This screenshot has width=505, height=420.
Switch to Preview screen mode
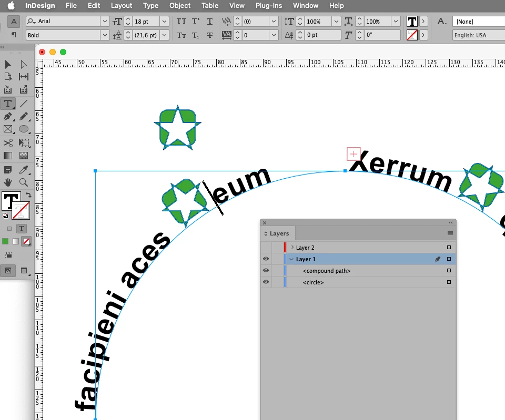click(x=24, y=270)
